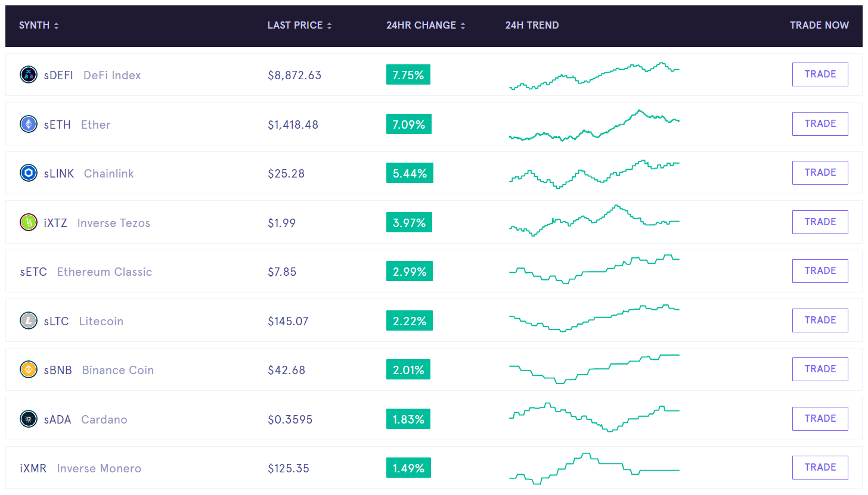Click the sADA Cardano trend sparkline chart
The width and height of the screenshot is (868, 495).
click(x=594, y=418)
